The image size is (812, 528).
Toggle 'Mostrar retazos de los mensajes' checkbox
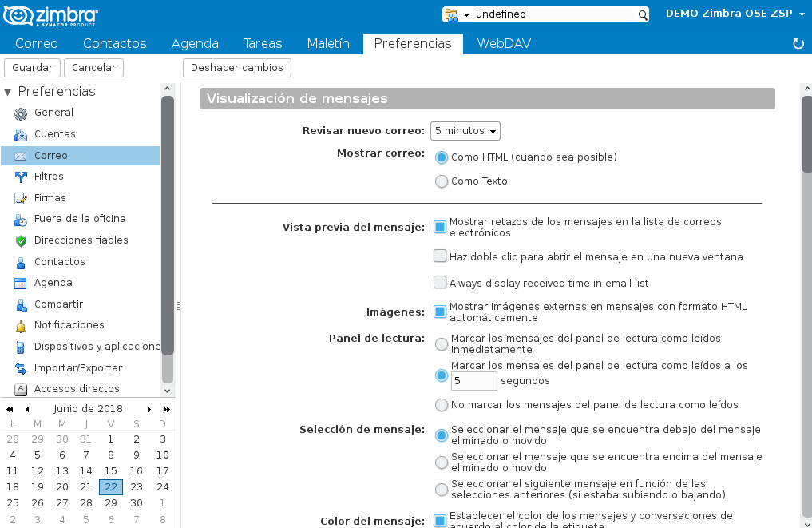[x=440, y=227]
